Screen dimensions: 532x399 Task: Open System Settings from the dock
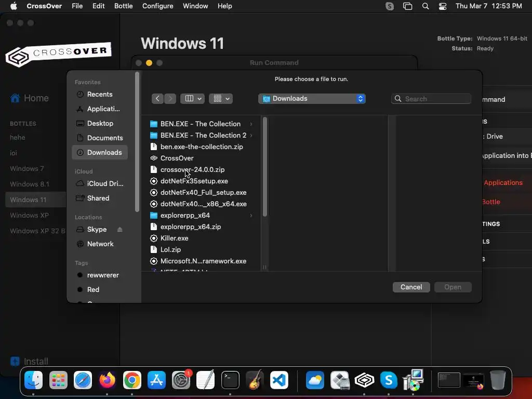(181, 380)
